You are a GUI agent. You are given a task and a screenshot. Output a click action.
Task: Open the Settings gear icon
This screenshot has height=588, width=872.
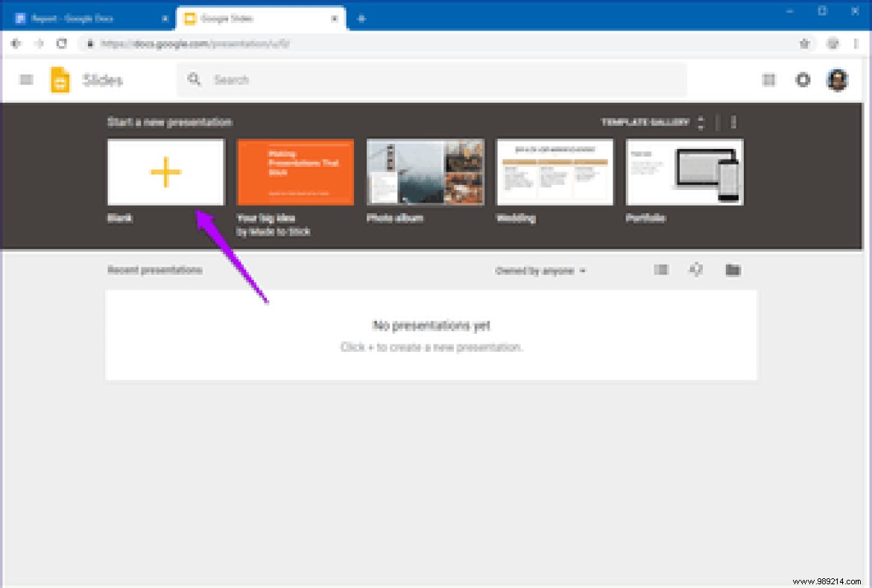coord(803,80)
